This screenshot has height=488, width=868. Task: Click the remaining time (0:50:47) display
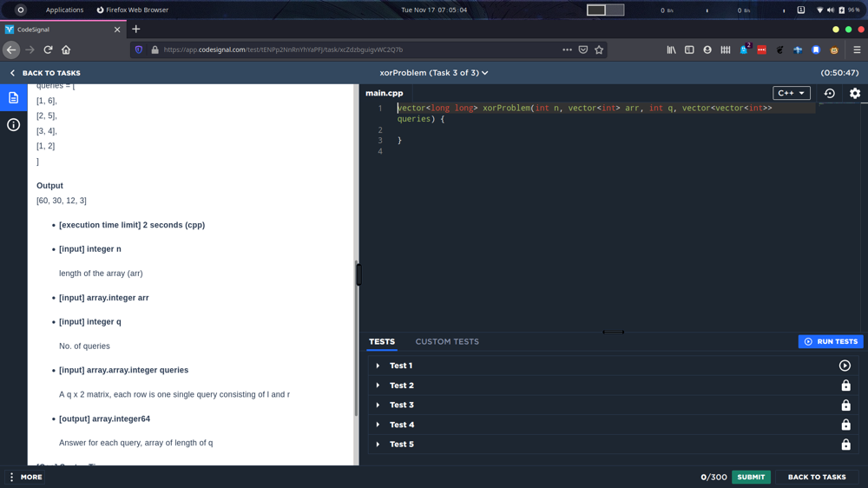[x=839, y=73]
